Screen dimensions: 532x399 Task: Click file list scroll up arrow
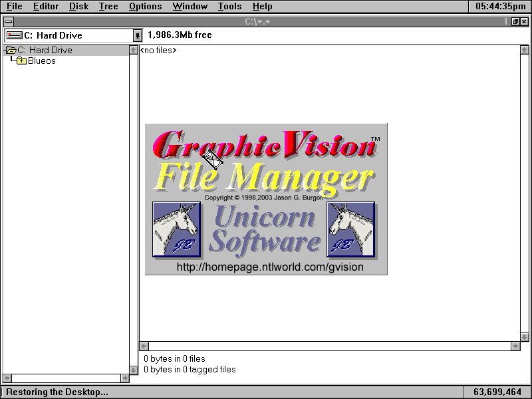click(524, 51)
